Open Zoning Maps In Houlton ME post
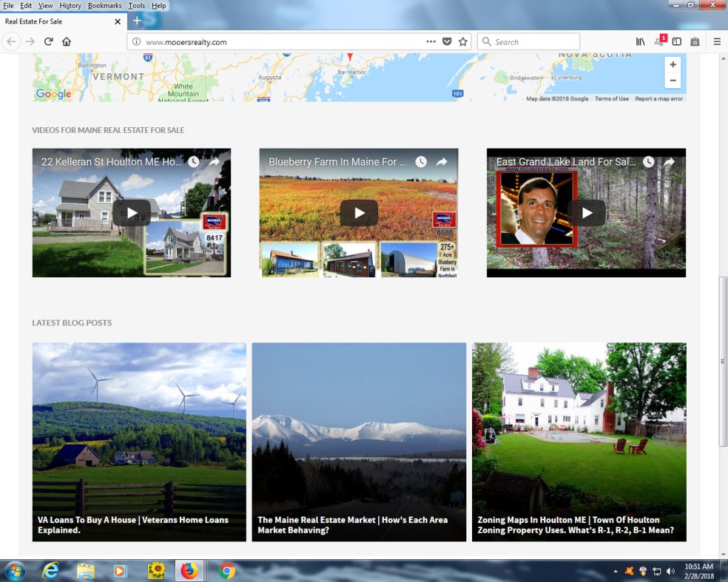The image size is (728, 582). coord(575,525)
